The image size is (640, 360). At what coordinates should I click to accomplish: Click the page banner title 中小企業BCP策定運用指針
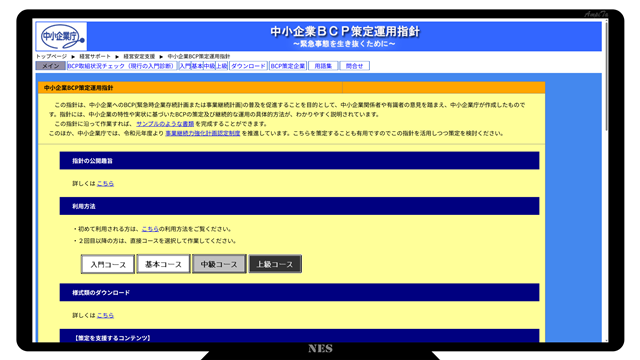click(x=344, y=31)
